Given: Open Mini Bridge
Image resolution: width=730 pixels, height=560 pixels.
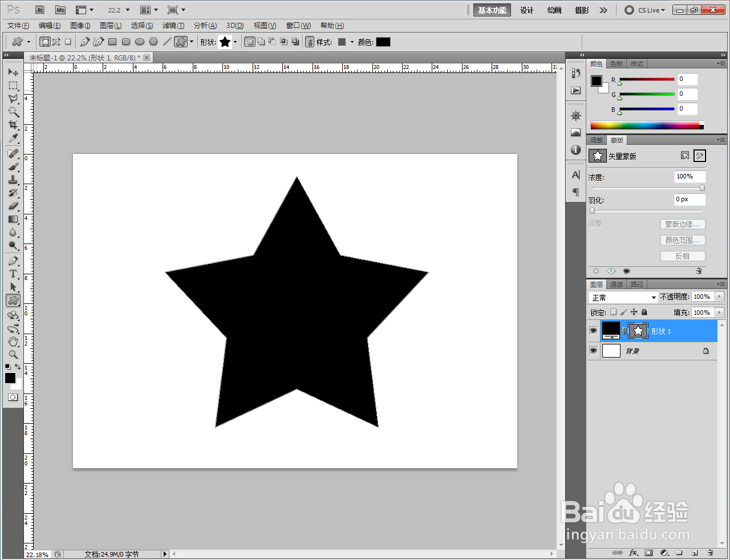Looking at the screenshot, I should (60, 10).
